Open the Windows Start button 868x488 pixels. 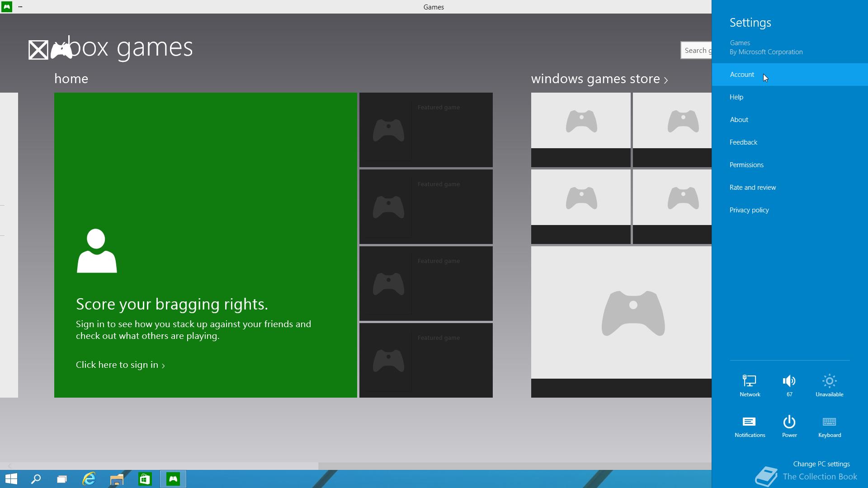[11, 479]
